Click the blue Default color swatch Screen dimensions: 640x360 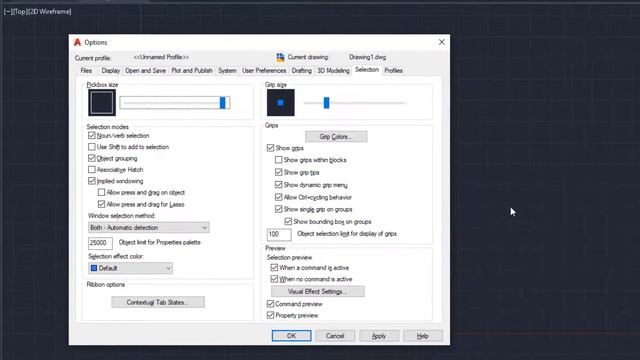coord(94,268)
